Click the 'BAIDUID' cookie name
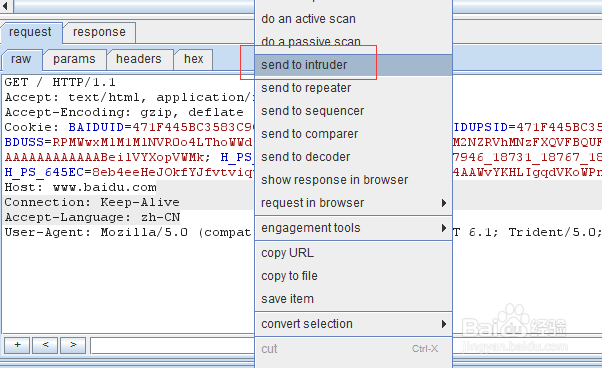Viewport: 602px width, 368px height. click(x=96, y=127)
